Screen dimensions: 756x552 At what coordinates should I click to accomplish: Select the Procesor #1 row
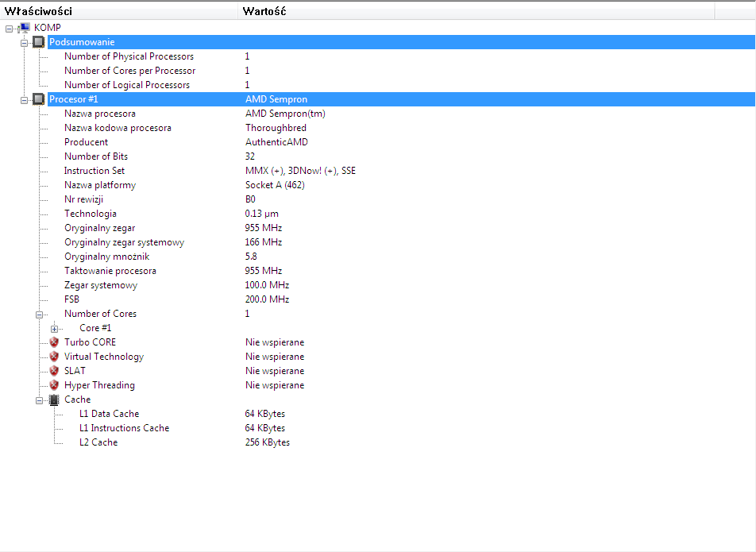[402, 99]
